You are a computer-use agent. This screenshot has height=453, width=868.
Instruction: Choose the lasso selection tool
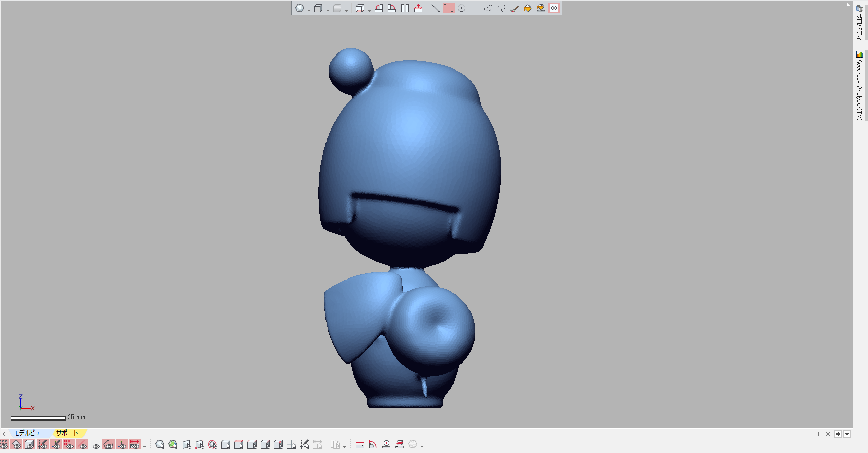click(488, 8)
